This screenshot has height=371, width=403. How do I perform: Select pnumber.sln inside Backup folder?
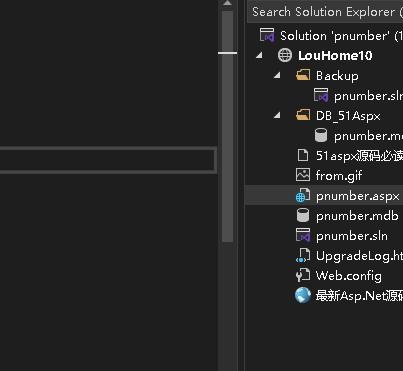368,96
